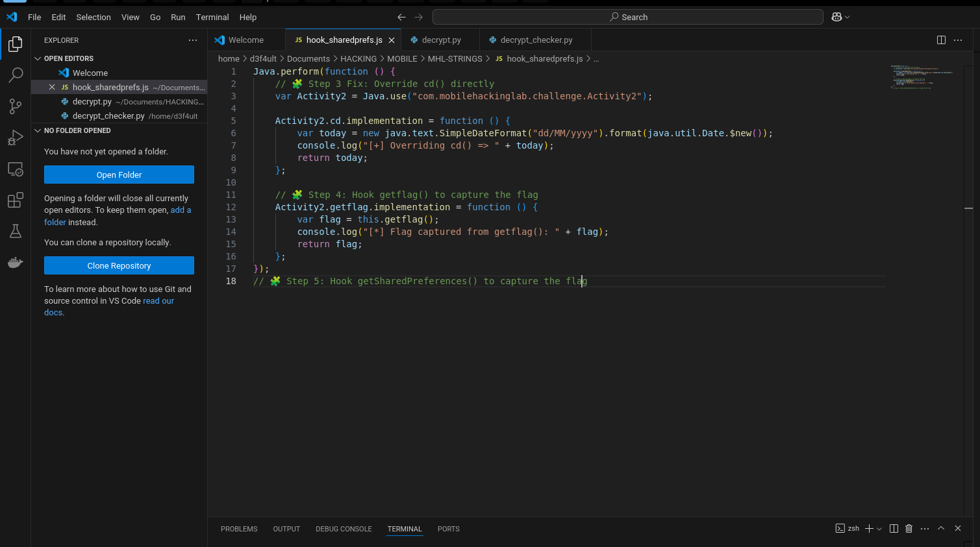Click the new terminal plus icon
The width and height of the screenshot is (980, 547).
pos(869,529)
